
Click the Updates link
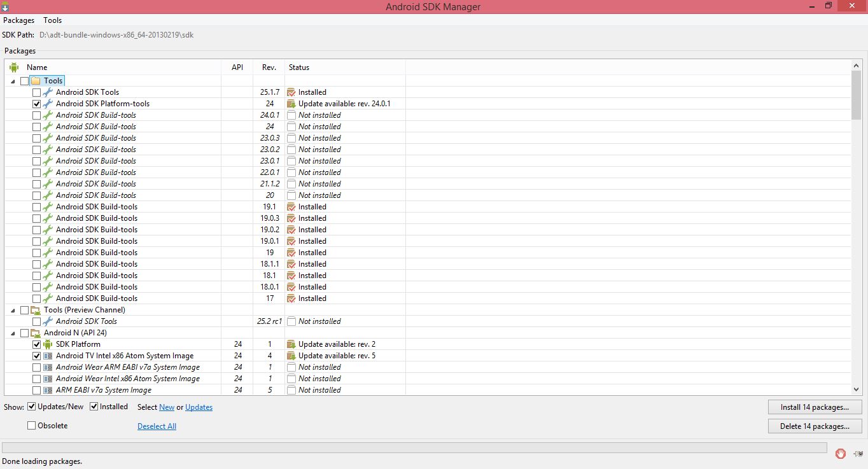click(x=199, y=407)
